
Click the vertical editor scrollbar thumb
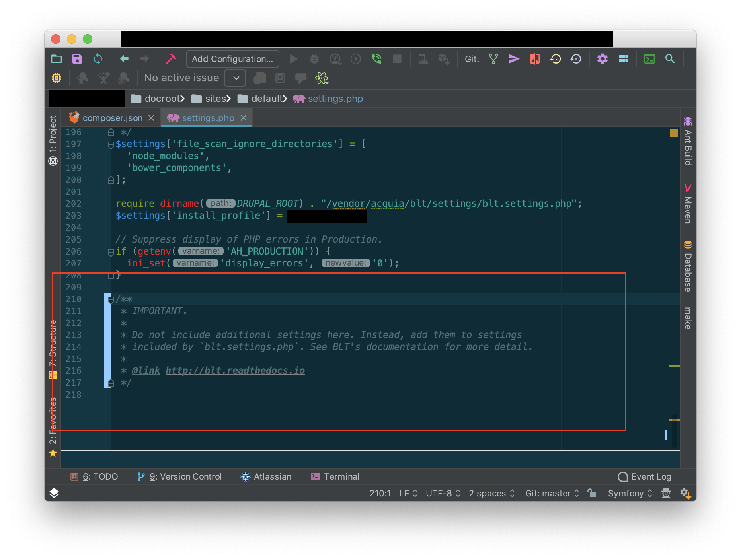click(x=674, y=430)
